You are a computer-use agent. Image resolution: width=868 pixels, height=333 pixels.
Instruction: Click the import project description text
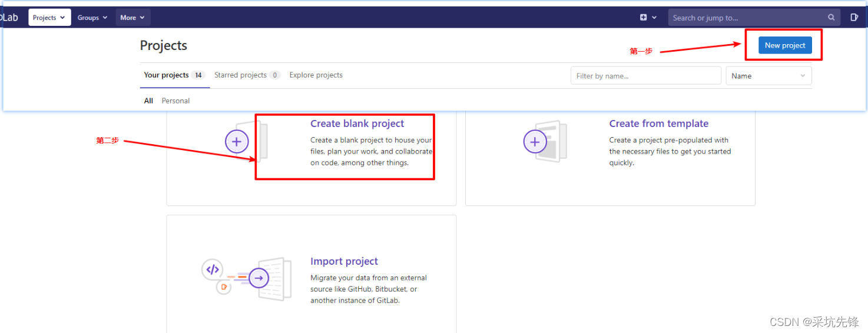point(369,289)
